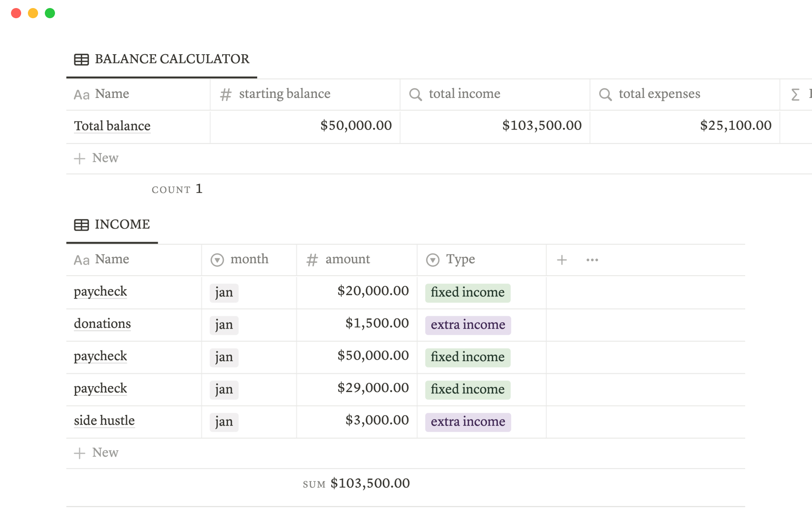Open the Total balance page

[x=112, y=126]
